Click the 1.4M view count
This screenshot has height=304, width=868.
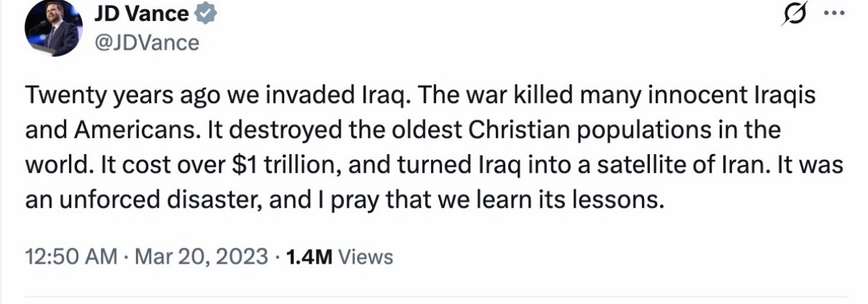click(x=309, y=256)
